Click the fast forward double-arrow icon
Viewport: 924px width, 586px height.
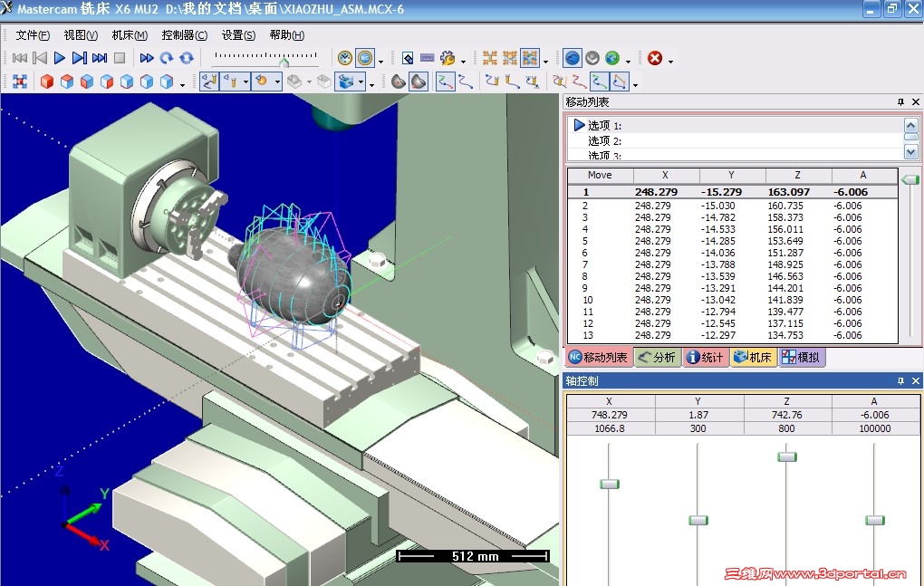147,58
